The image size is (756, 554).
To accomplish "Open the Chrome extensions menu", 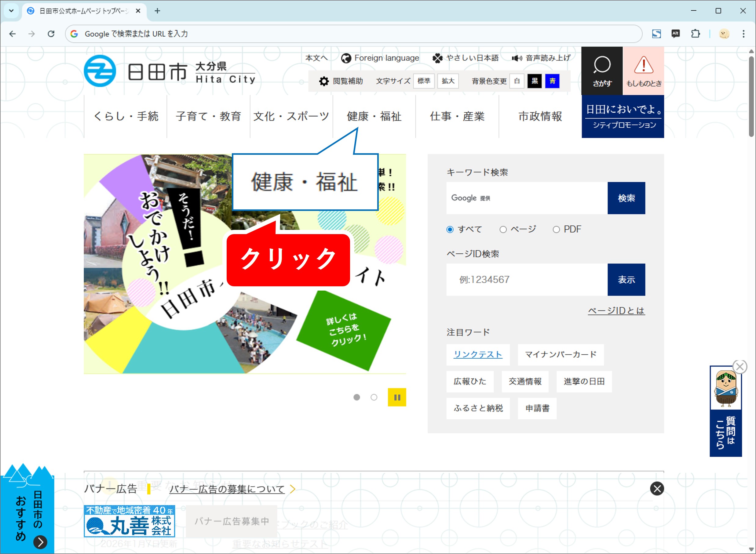I will click(695, 34).
